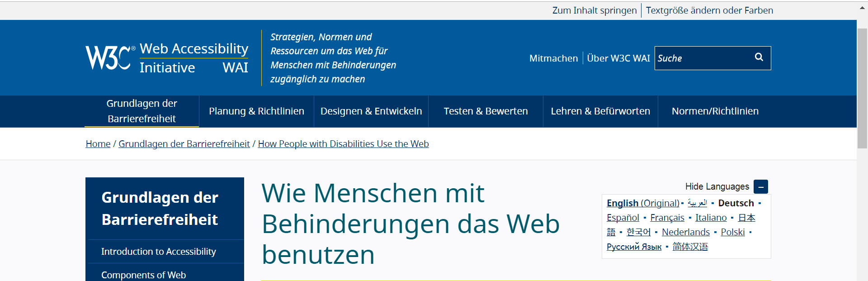Open the Testen & Bewerten menu

(486, 111)
